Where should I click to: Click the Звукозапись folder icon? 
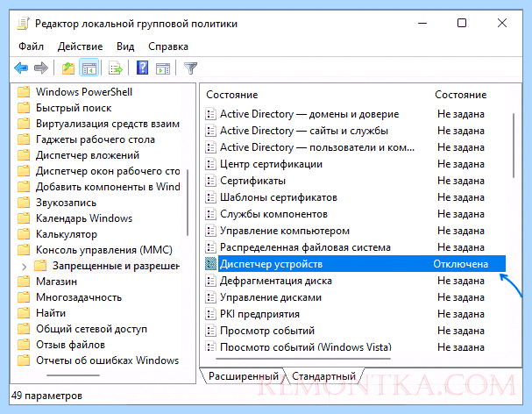(x=24, y=203)
